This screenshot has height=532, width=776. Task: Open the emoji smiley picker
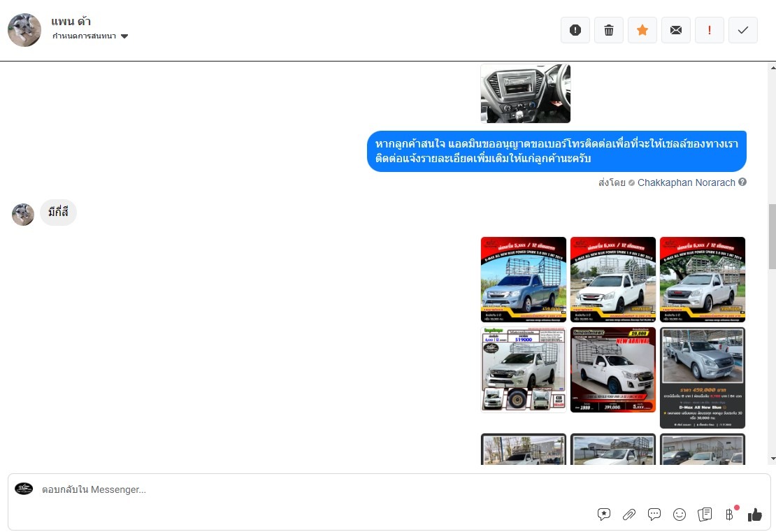pyautogui.click(x=680, y=515)
